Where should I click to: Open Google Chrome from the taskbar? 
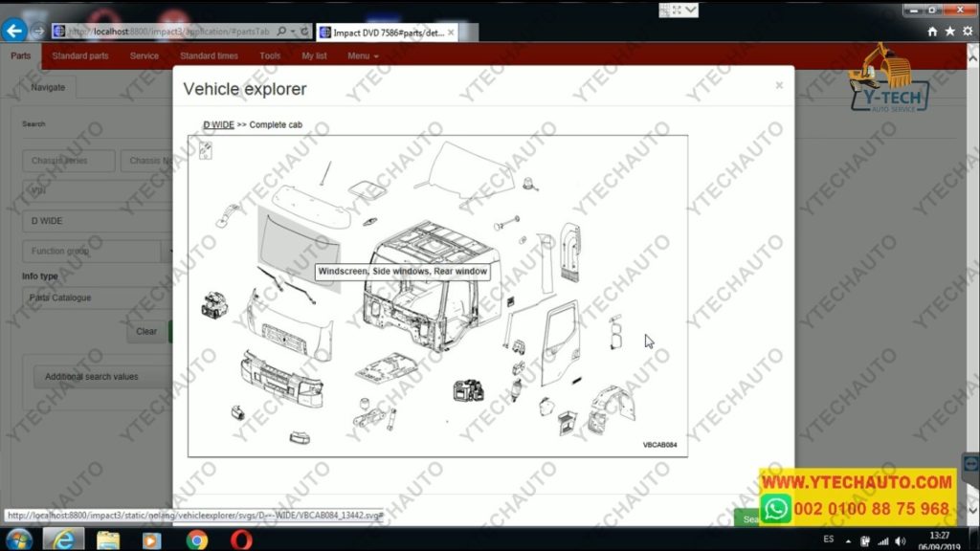(x=197, y=540)
